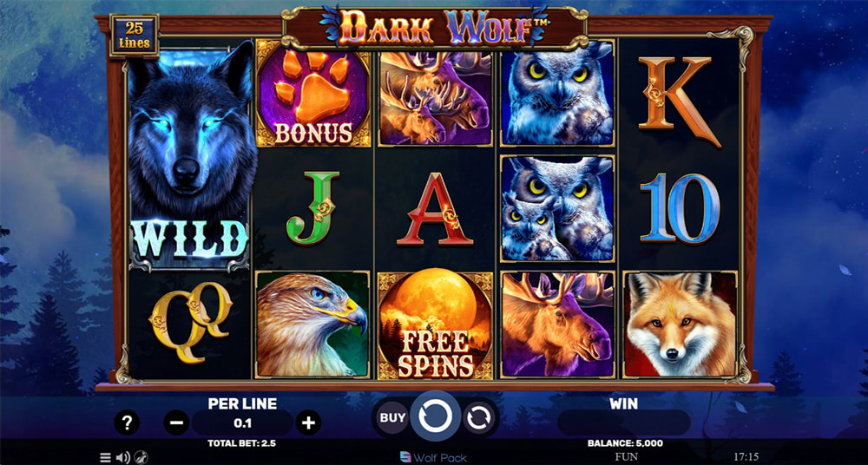
Task: Spin the reels with the main spin button
Action: (435, 416)
